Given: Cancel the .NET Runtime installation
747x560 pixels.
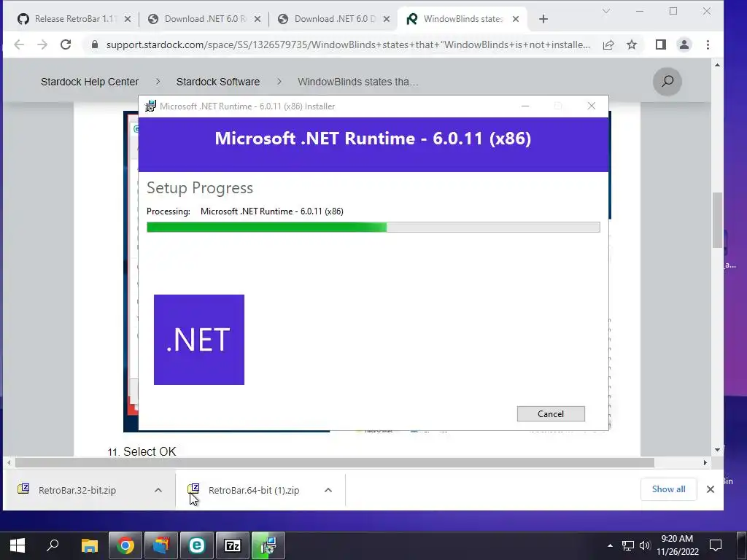Looking at the screenshot, I should tap(551, 414).
